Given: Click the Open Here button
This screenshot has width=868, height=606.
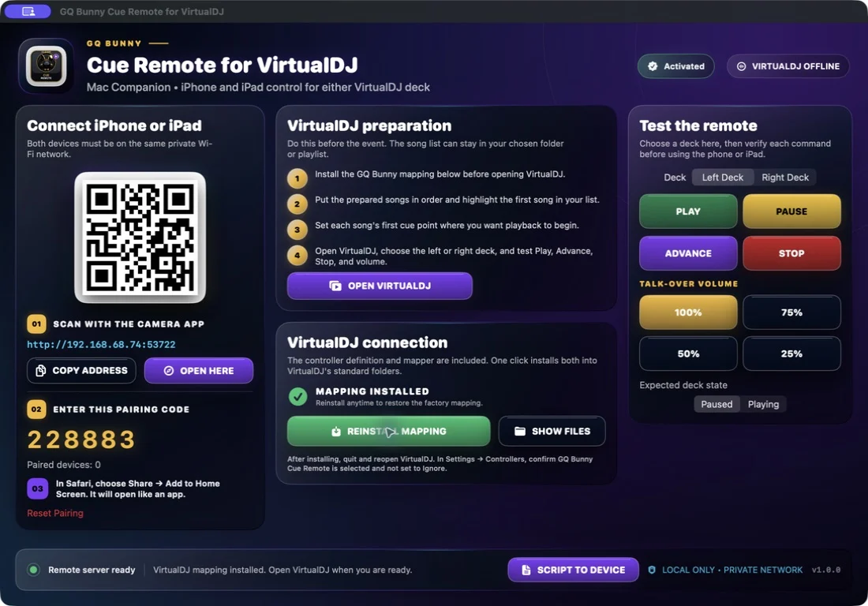Looking at the screenshot, I should coord(199,371).
